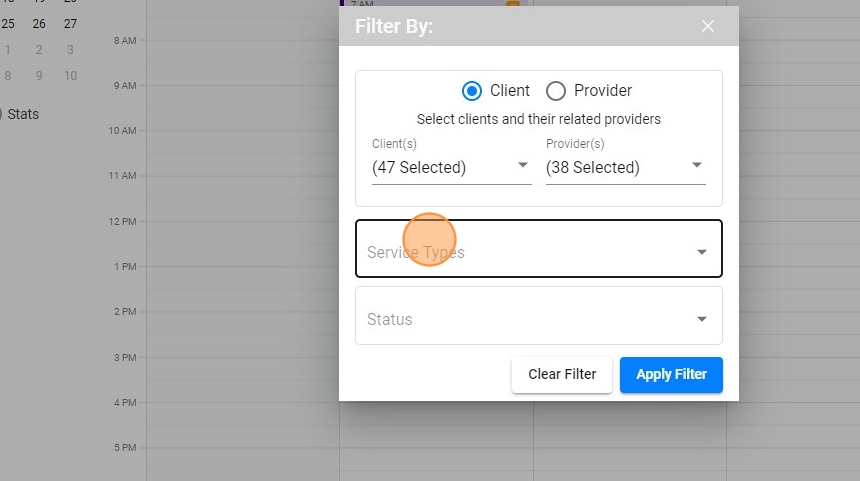Viewport: 860px width, 481px height.
Task: Select the Client radio button
Action: tap(472, 91)
